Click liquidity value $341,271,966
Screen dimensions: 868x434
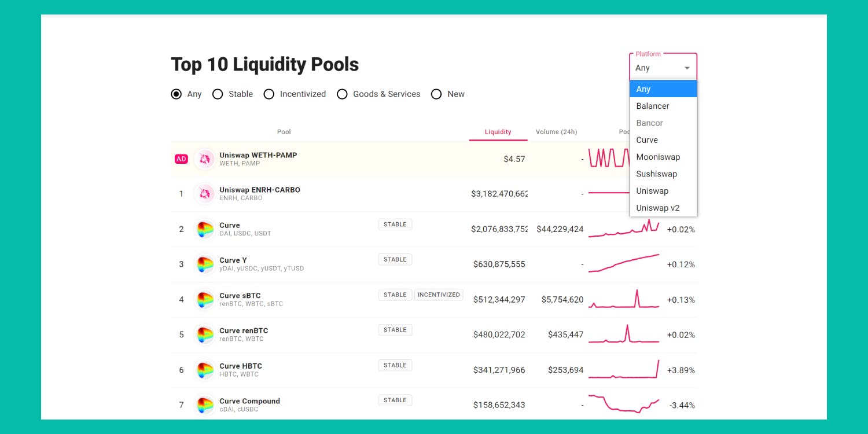coord(499,370)
